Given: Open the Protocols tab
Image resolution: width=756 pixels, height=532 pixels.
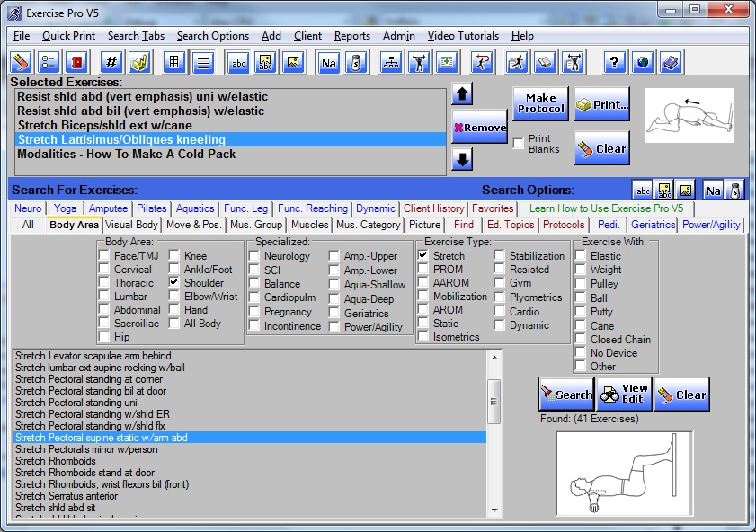Looking at the screenshot, I should [x=564, y=225].
